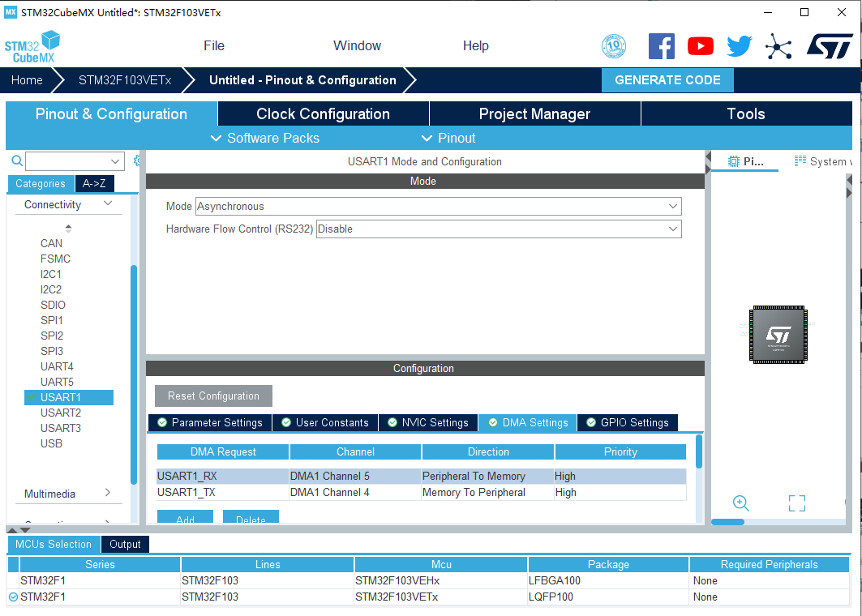The width and height of the screenshot is (862, 616).
Task: Open the Twitter bird icon link
Action: [740, 46]
